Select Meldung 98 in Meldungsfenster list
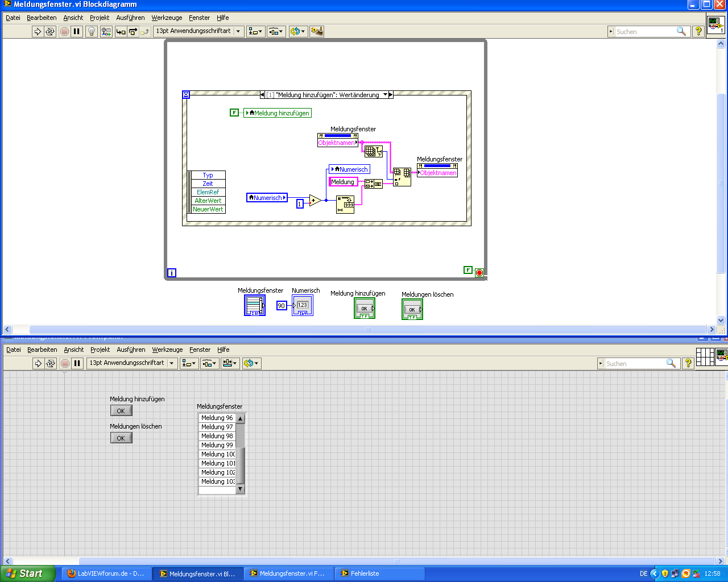Screen dimensions: 728x582 (x=217, y=436)
